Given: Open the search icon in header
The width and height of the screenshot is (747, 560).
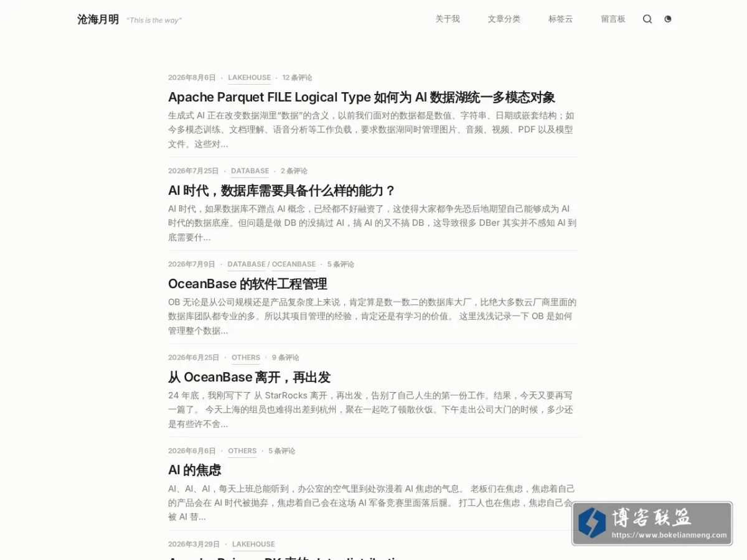Looking at the screenshot, I should pos(647,19).
